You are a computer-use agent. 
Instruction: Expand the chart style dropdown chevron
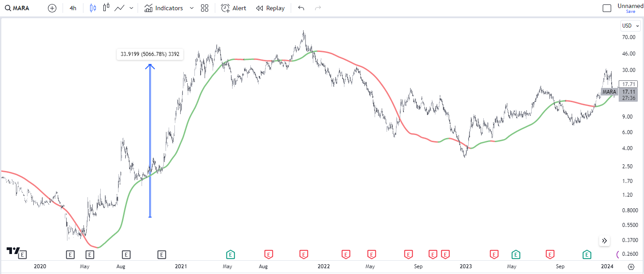coord(131,8)
